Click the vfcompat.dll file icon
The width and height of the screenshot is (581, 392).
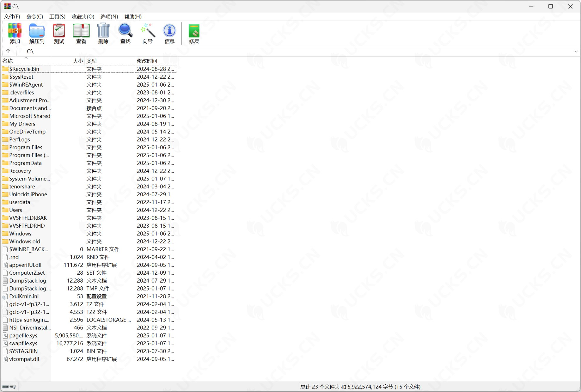[5, 359]
